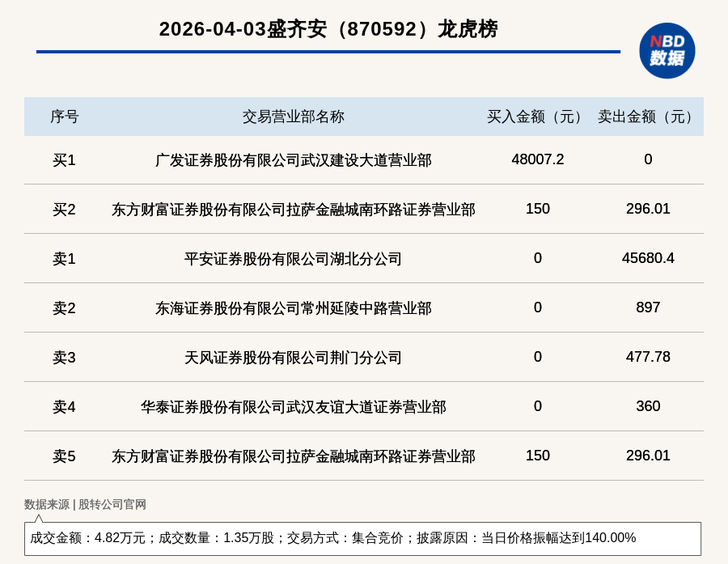Select 华泰证券武汉友谊大道证券营业部 name
Screen dimensions: 728x564
[x=293, y=407]
